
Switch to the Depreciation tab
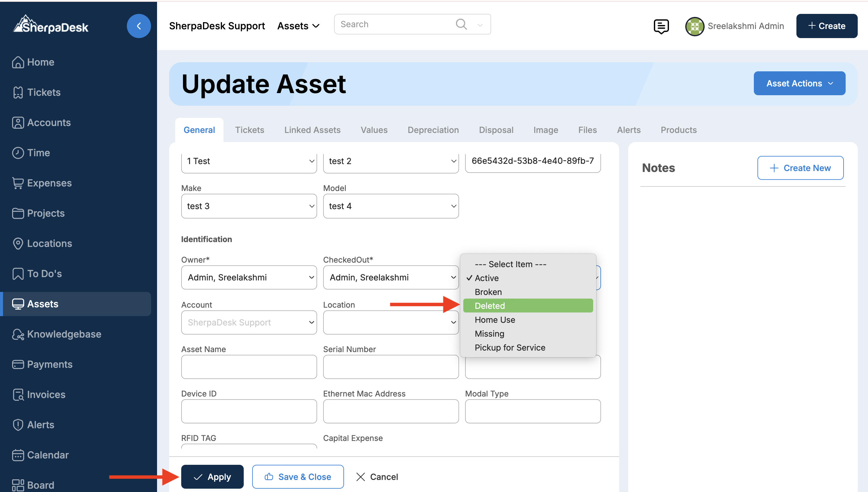[x=433, y=130]
